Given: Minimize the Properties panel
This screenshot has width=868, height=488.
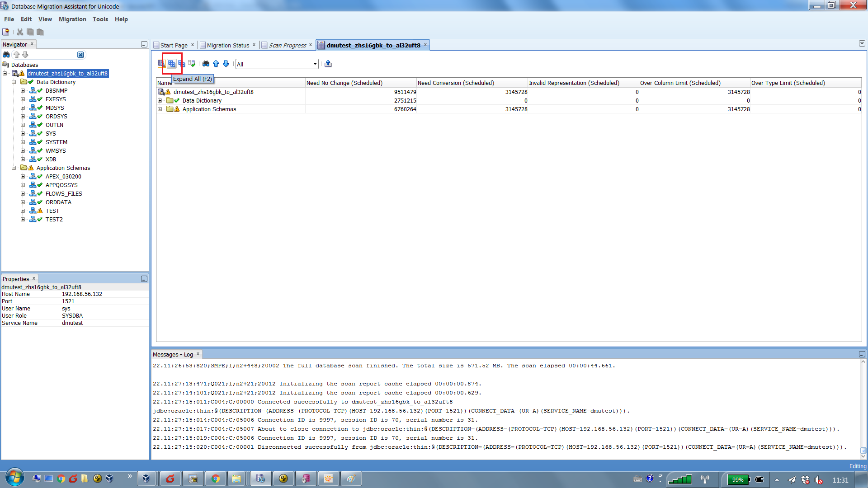Looking at the screenshot, I should point(144,279).
